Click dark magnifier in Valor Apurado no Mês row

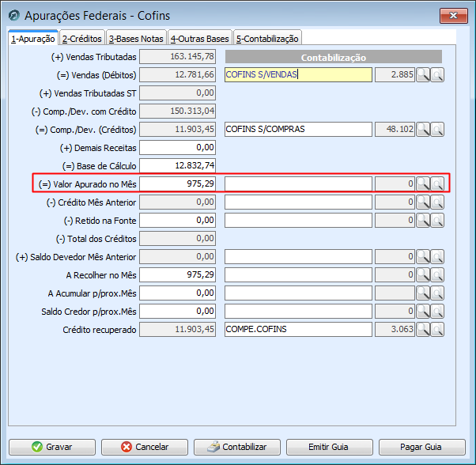(423, 184)
